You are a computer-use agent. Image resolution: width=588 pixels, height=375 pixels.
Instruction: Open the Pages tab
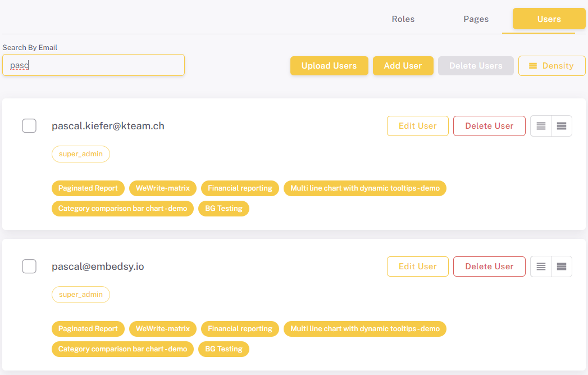pyautogui.click(x=476, y=19)
